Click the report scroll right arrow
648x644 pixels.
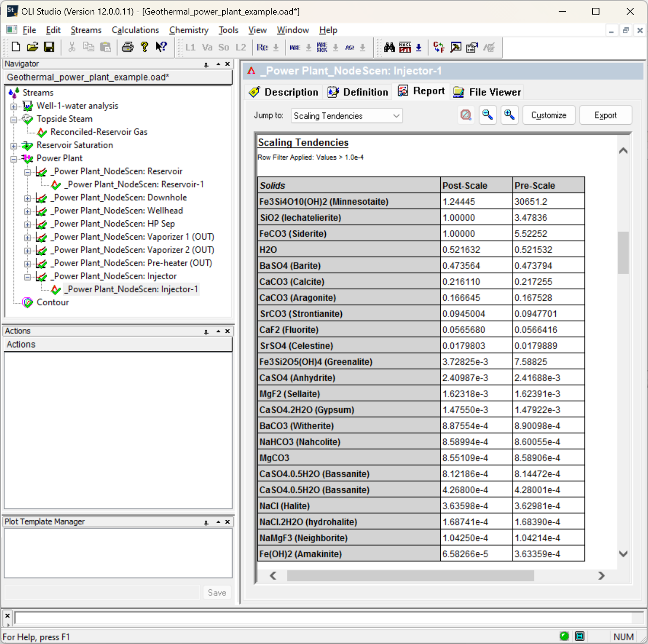pyautogui.click(x=601, y=576)
